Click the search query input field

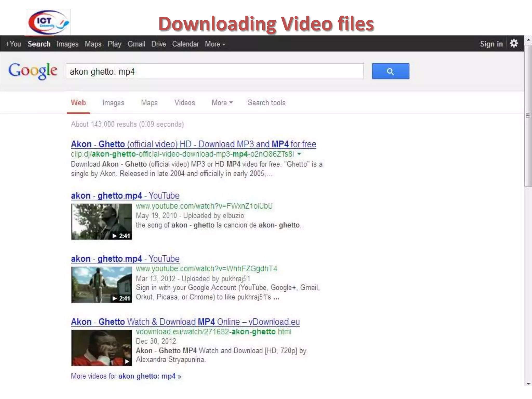click(x=215, y=71)
